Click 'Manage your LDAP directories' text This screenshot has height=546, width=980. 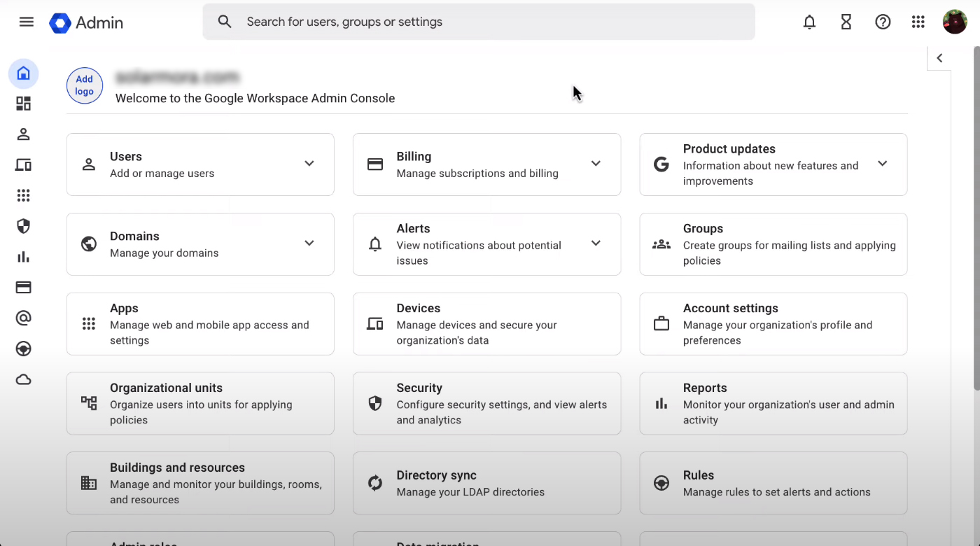(470, 492)
